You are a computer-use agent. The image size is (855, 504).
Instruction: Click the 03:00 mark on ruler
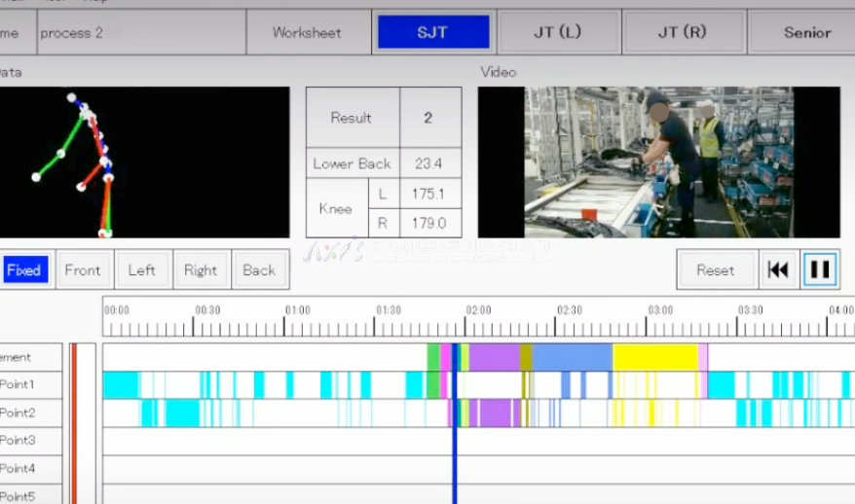point(660,310)
